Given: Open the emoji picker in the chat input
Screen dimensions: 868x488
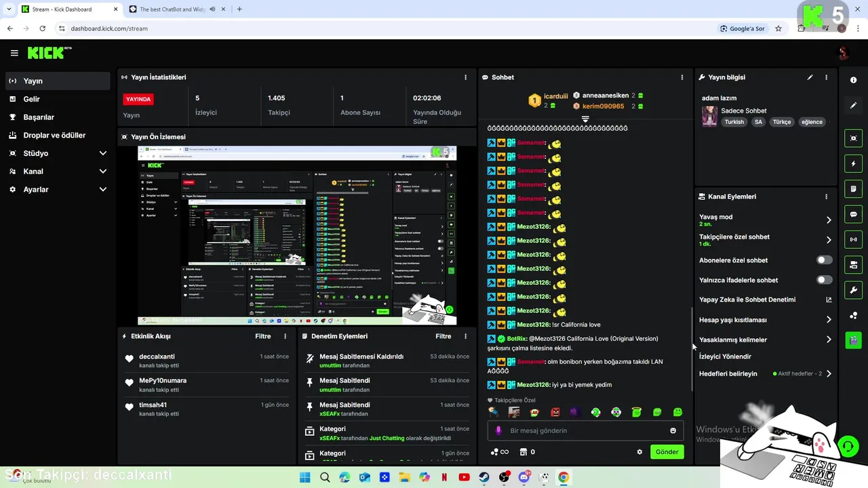Looking at the screenshot, I should pos(673,430).
